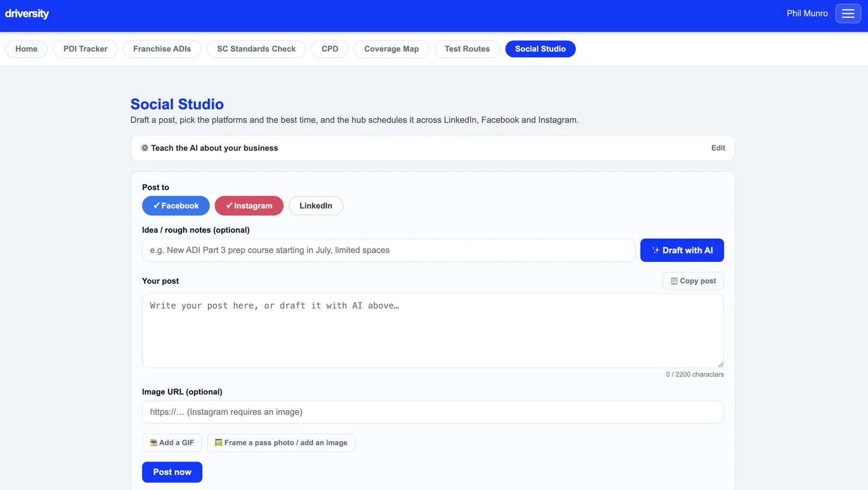Click the Add a GIF button
This screenshot has width=868, height=490.
click(172, 443)
